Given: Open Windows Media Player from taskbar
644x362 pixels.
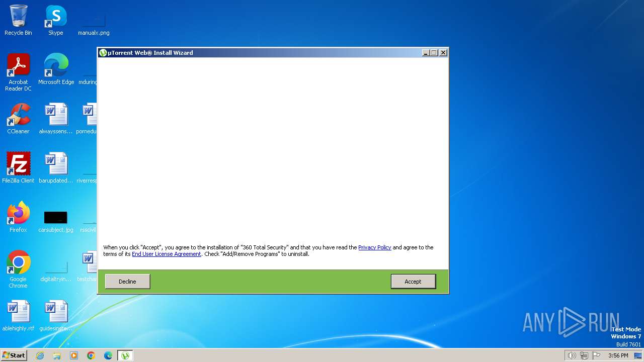Looking at the screenshot, I should click(74, 355).
